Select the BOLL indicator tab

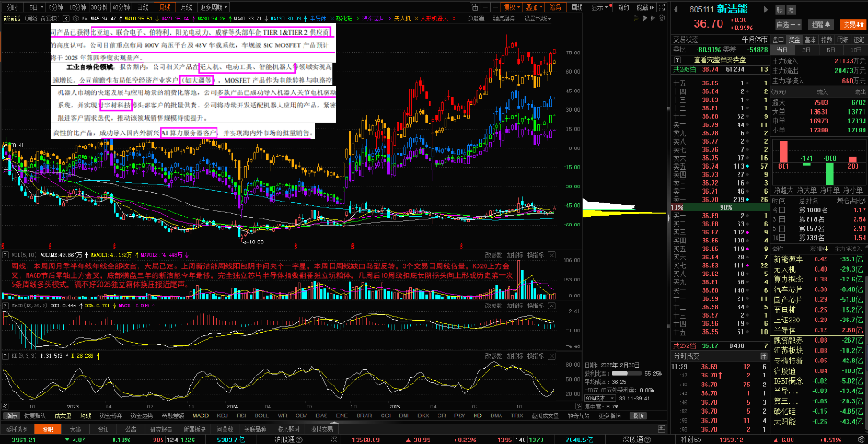tap(263, 416)
